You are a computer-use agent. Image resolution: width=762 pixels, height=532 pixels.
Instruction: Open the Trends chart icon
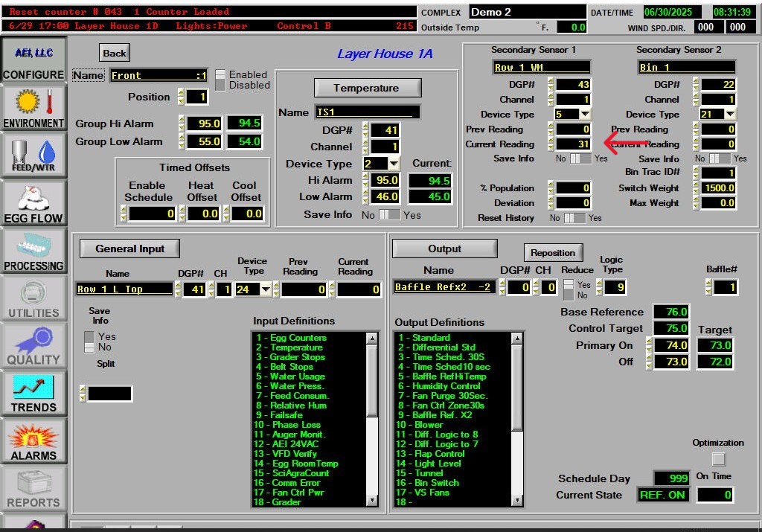click(33, 392)
